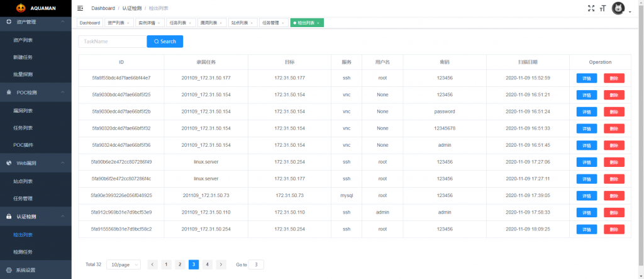Click the password cell reading 12345678
The width and height of the screenshot is (644, 279).
tap(445, 128)
